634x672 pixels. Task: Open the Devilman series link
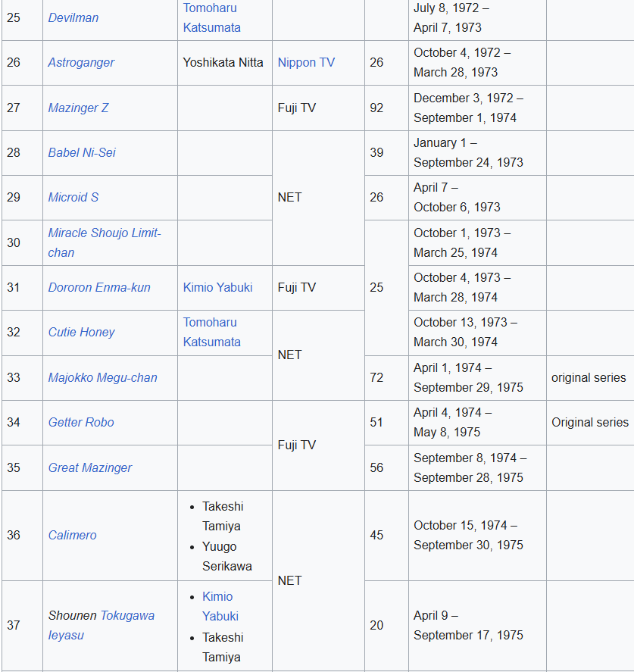click(x=73, y=18)
